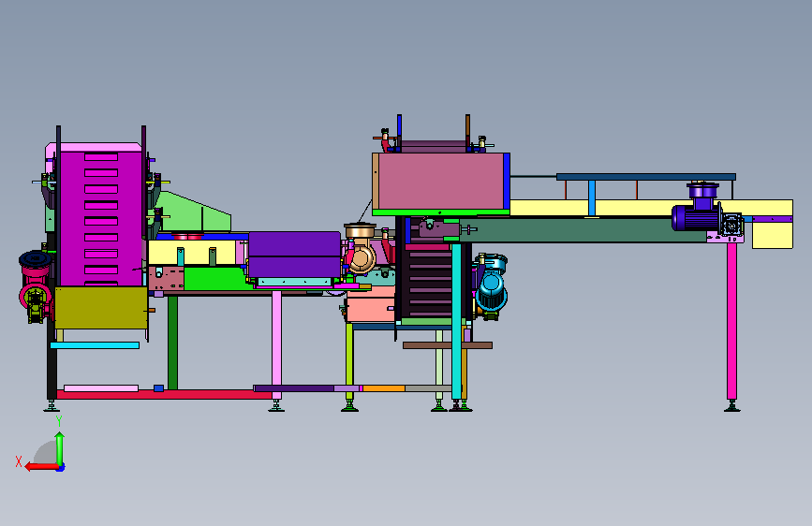Select the dark blue top rail at upper right
Image resolution: width=812 pixels, height=526 pixels.
click(x=646, y=177)
